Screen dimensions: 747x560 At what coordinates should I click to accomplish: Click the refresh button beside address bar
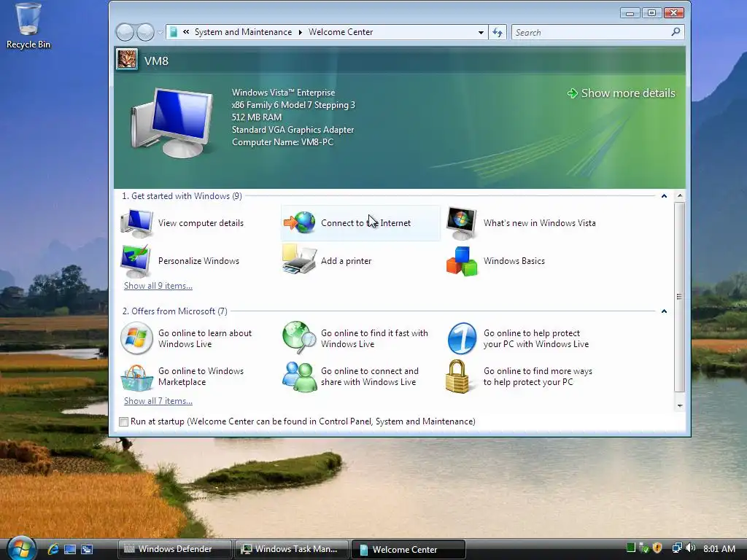tap(498, 32)
